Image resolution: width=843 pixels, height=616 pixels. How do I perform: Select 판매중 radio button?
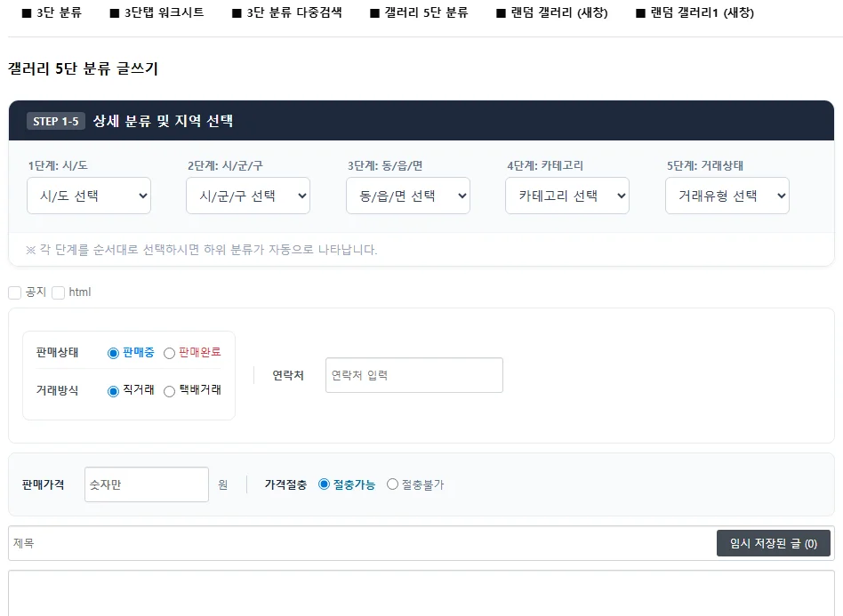(x=113, y=353)
